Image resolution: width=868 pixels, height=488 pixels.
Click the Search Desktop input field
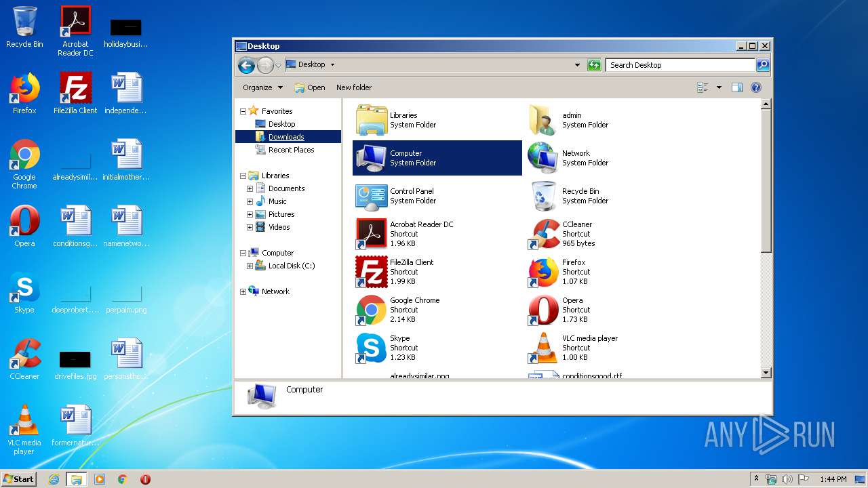(x=680, y=65)
